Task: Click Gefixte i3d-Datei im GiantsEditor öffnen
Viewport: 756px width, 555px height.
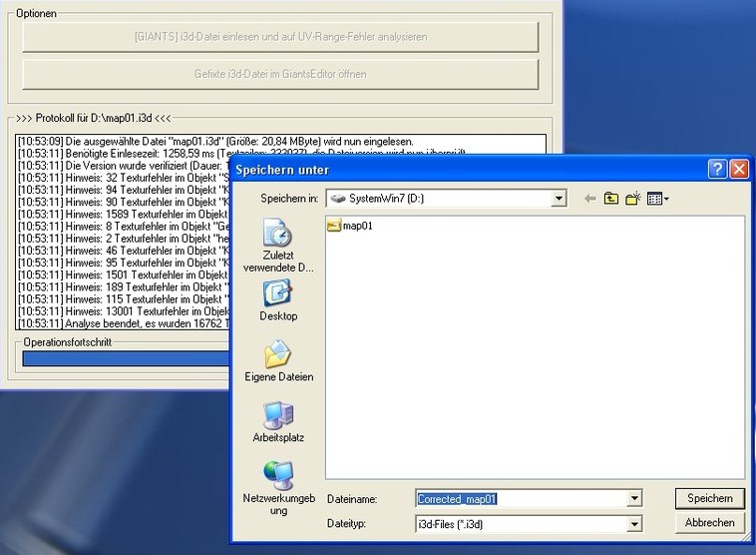Action: pyautogui.click(x=280, y=74)
